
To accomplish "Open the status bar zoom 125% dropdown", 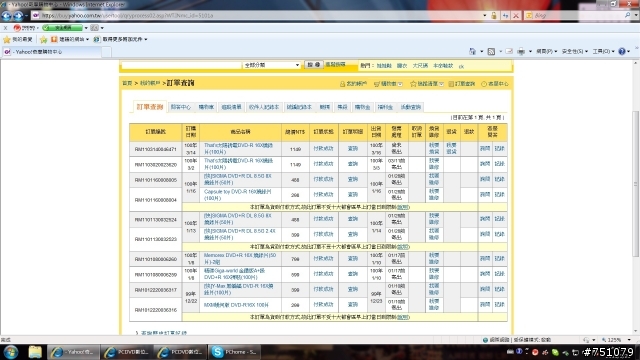I will [x=629, y=340].
